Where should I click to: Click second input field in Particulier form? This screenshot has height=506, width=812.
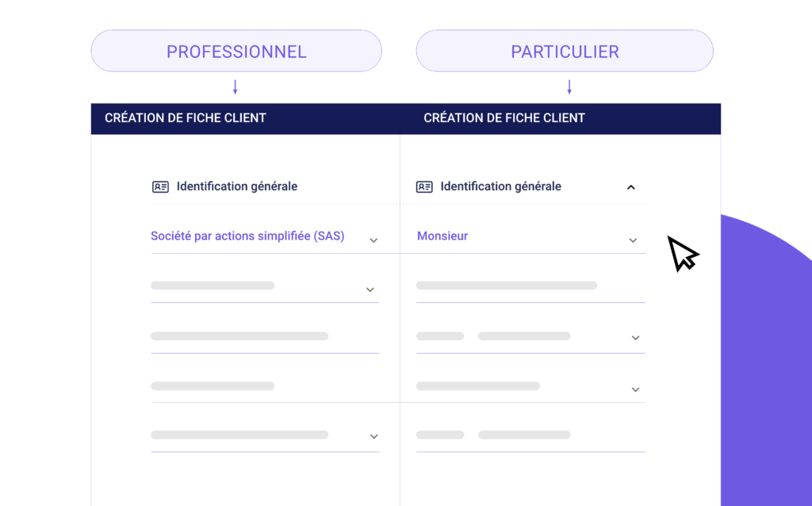pyautogui.click(x=530, y=287)
